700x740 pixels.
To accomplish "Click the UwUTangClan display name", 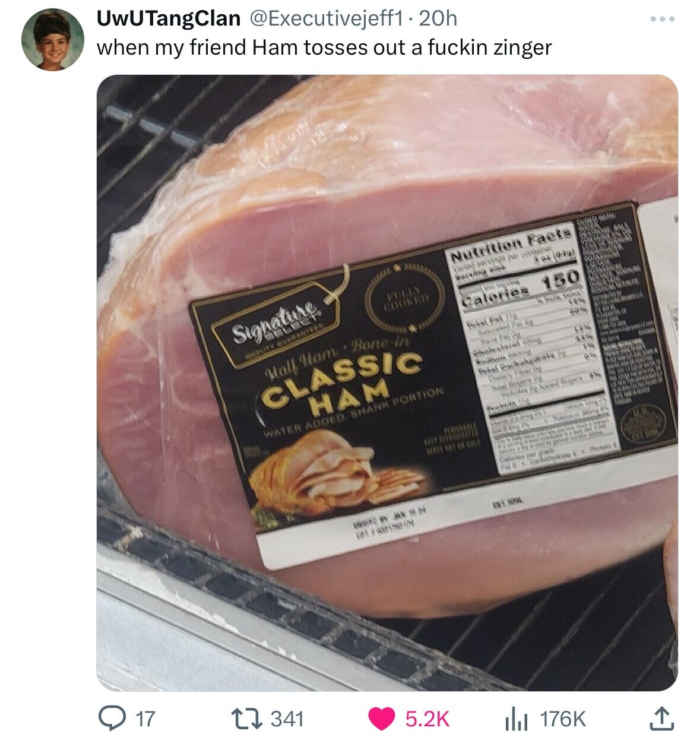I will [169, 19].
